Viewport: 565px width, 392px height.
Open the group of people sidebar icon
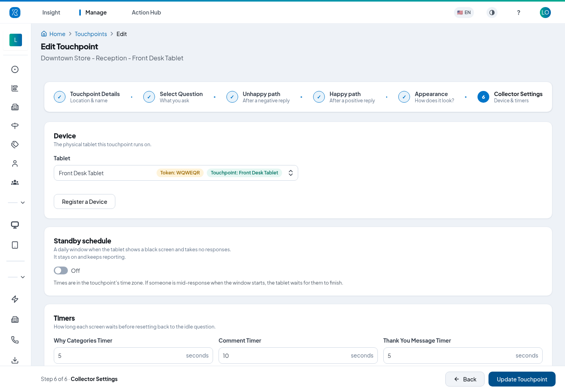pyautogui.click(x=15, y=182)
